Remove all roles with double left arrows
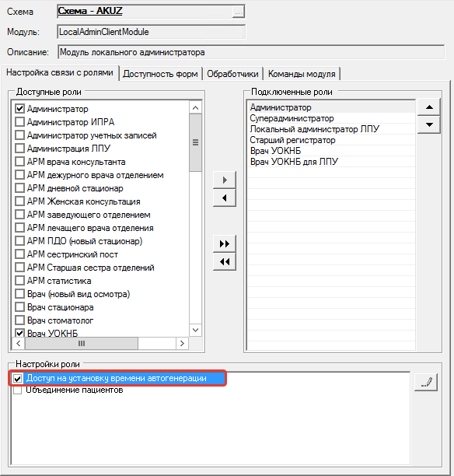 [225, 261]
